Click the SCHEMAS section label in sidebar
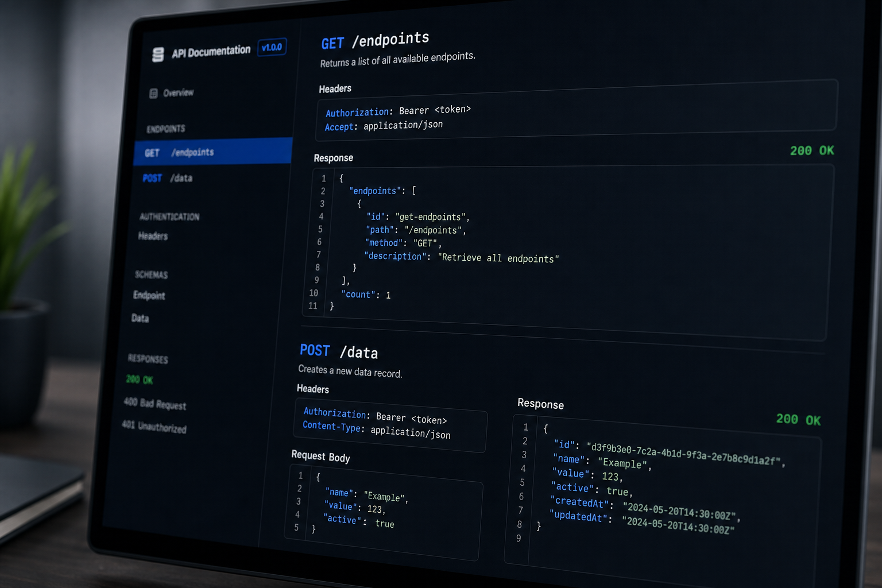 click(x=151, y=274)
